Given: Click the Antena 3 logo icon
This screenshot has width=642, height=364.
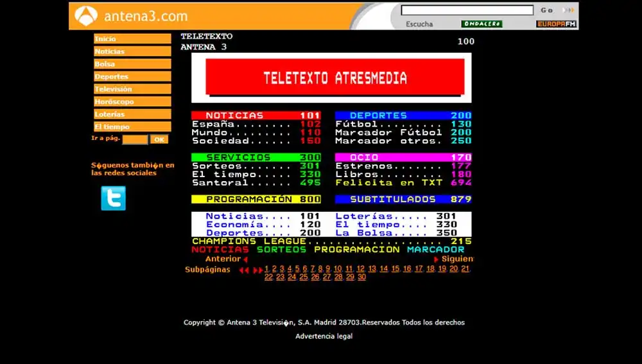Looking at the screenshot, I should pyautogui.click(x=86, y=16).
